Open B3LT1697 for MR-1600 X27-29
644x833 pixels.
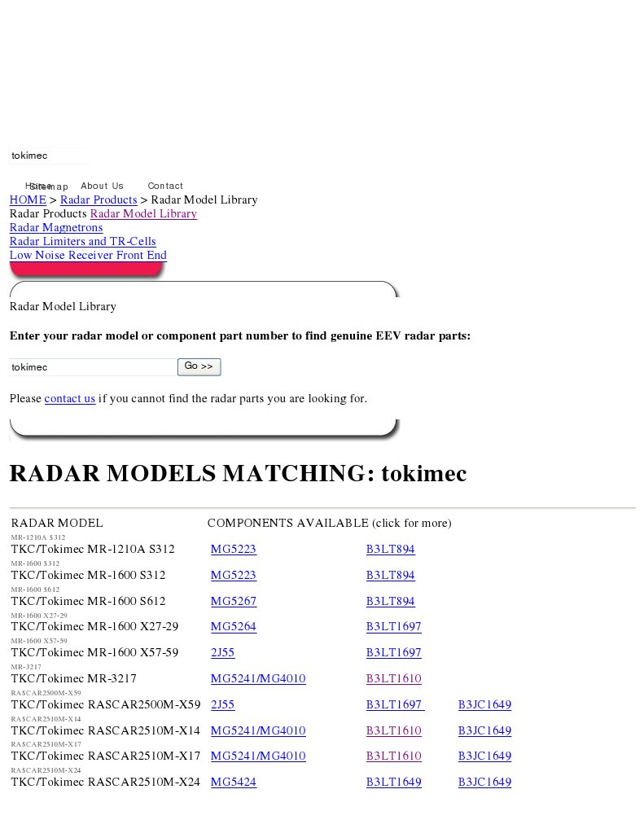tap(394, 627)
